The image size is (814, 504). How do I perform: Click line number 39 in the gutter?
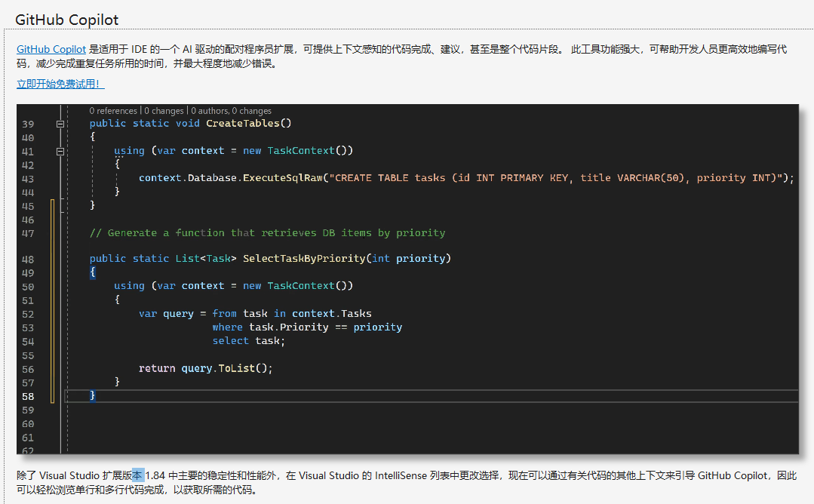click(28, 124)
